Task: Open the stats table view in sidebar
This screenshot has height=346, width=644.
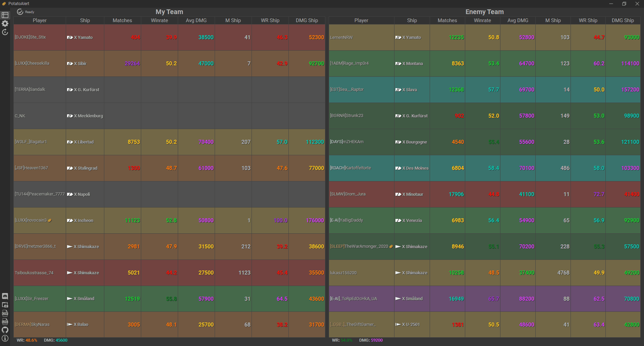Action: tap(5, 15)
